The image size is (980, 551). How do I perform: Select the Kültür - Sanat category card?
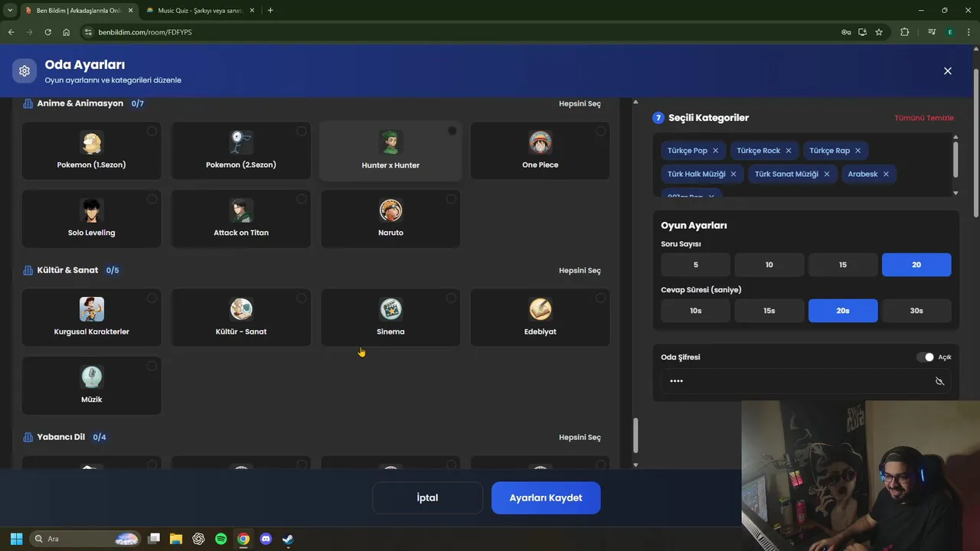click(x=241, y=318)
